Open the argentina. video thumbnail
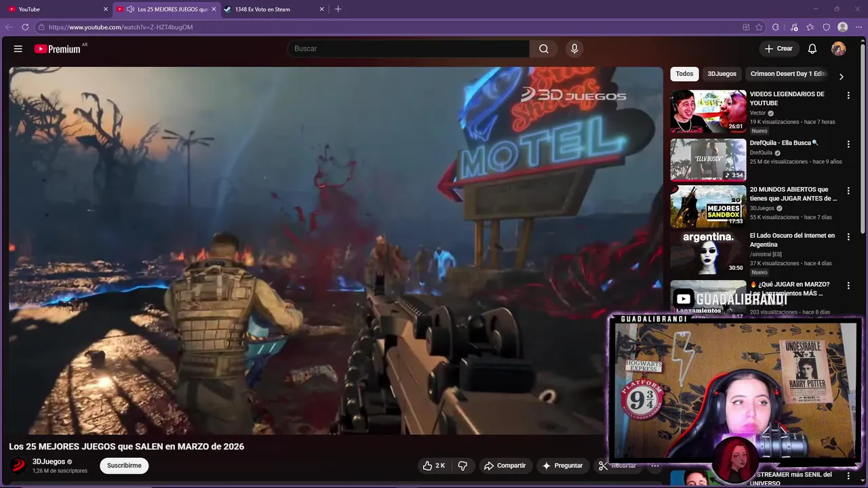868x488 pixels. pyautogui.click(x=708, y=253)
